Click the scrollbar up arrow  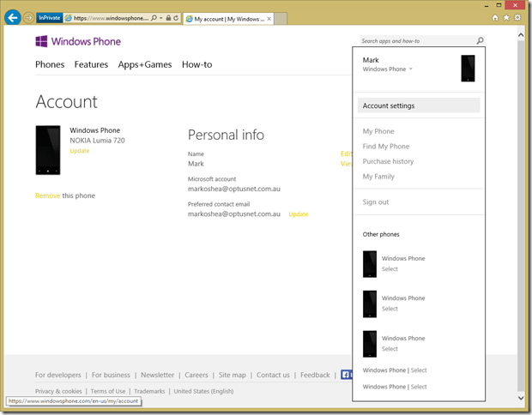coord(521,34)
